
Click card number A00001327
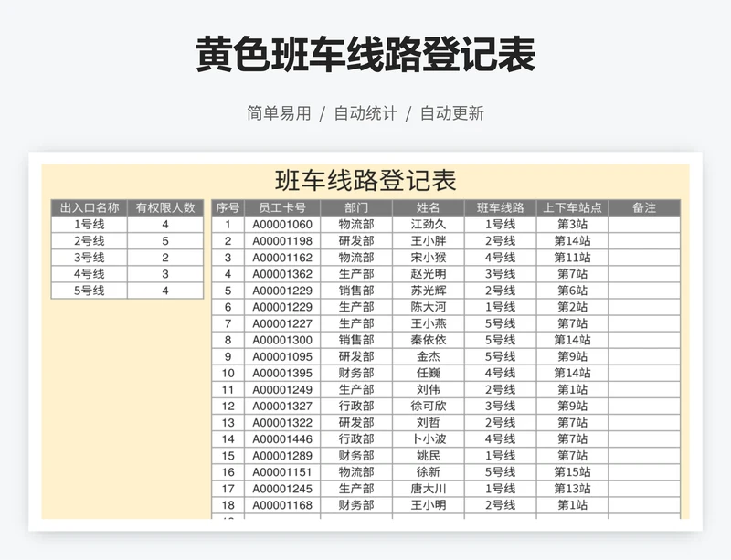pyautogui.click(x=282, y=407)
